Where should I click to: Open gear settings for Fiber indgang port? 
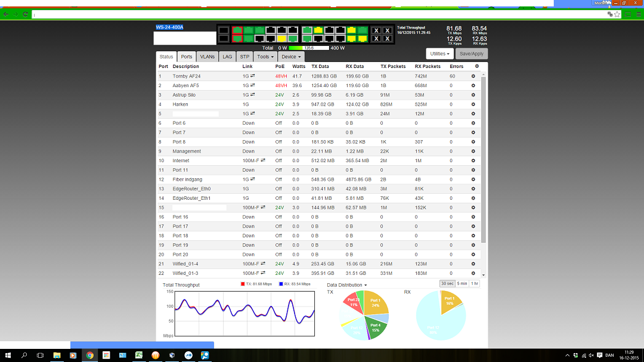pos(473,180)
